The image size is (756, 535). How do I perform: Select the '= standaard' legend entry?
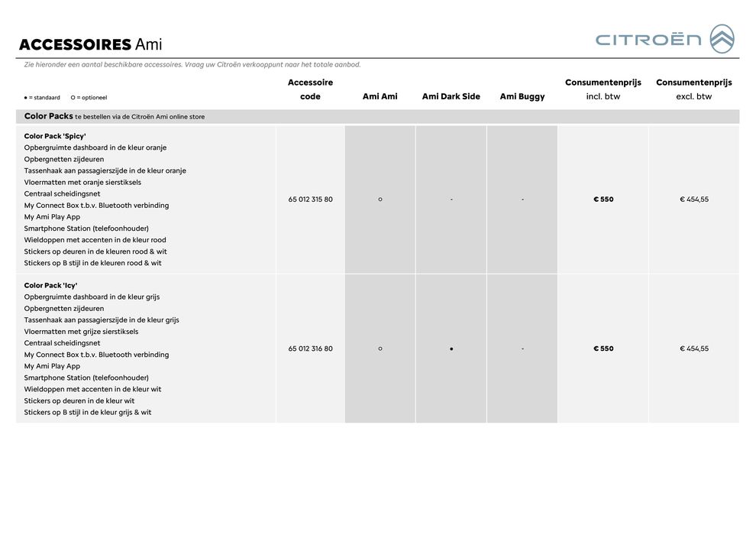click(x=42, y=98)
